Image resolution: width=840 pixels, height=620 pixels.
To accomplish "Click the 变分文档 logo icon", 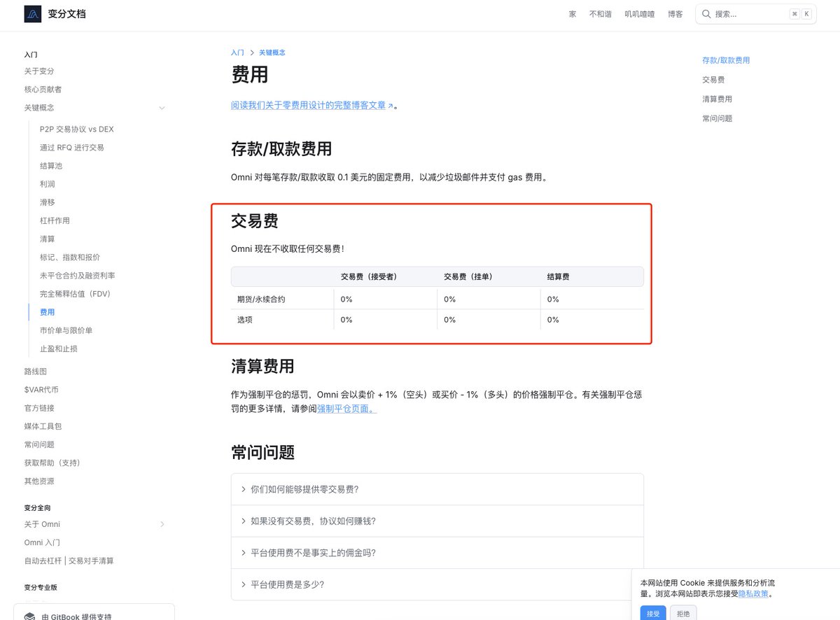I will pos(33,14).
